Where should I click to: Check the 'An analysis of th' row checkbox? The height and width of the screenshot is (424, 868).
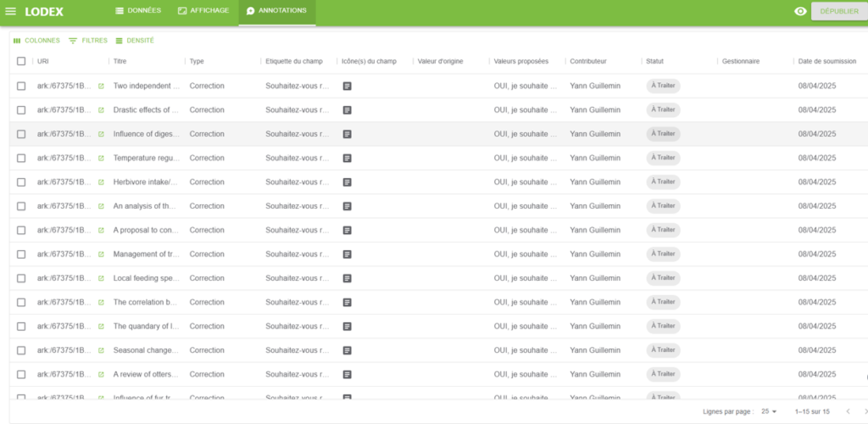pyautogui.click(x=21, y=206)
